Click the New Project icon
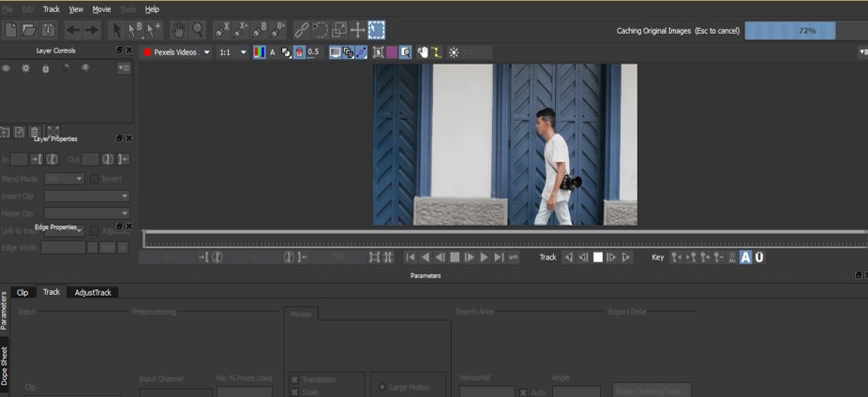Image resolution: width=868 pixels, height=397 pixels. click(11, 30)
